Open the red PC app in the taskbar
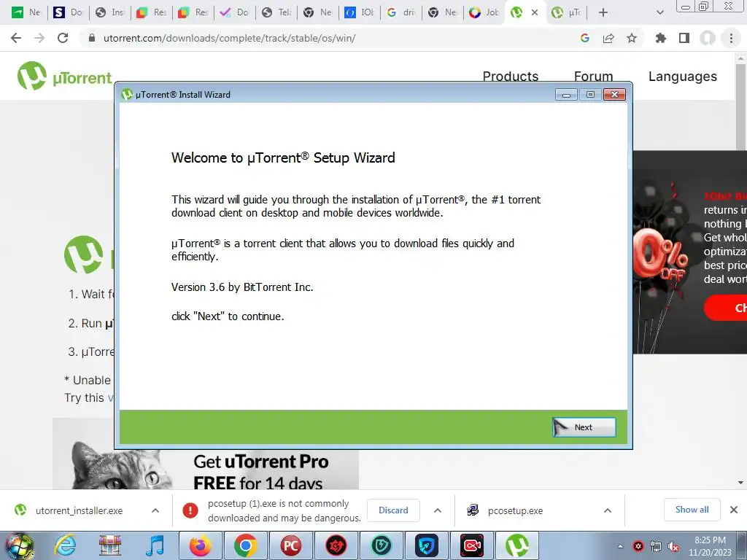This screenshot has width=747, height=560. coord(290,545)
